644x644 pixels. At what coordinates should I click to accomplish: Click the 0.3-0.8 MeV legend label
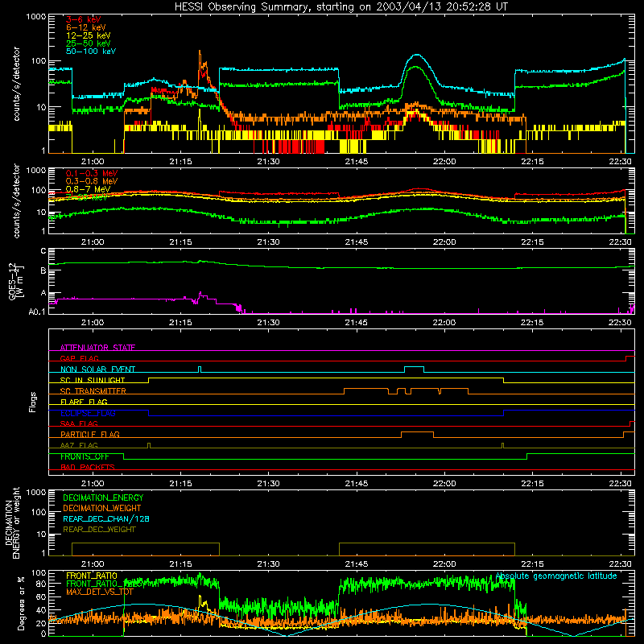click(92, 181)
